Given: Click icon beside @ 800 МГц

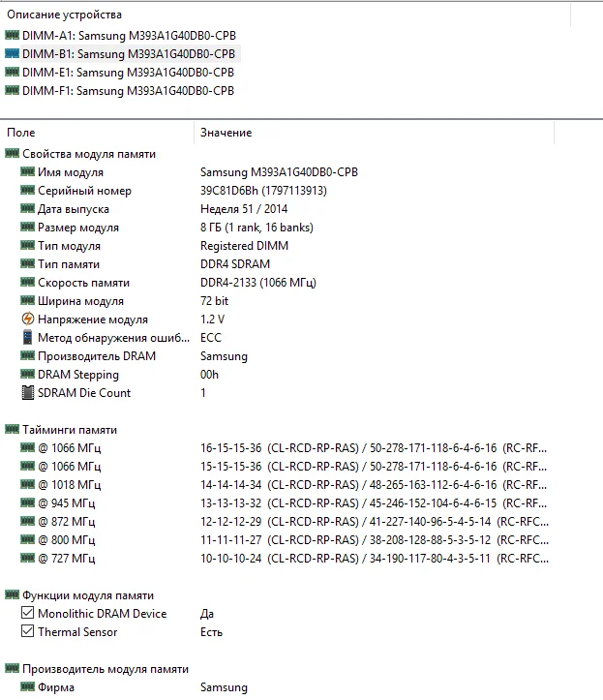Looking at the screenshot, I should click(x=27, y=539).
